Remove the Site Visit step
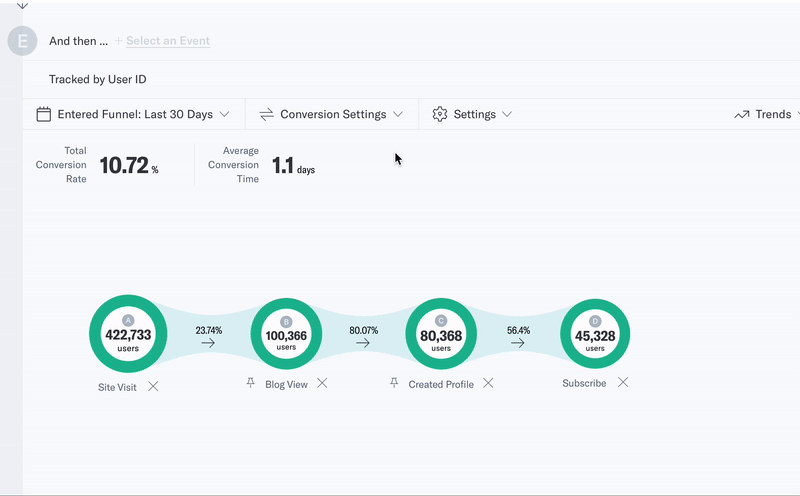 pyautogui.click(x=153, y=386)
